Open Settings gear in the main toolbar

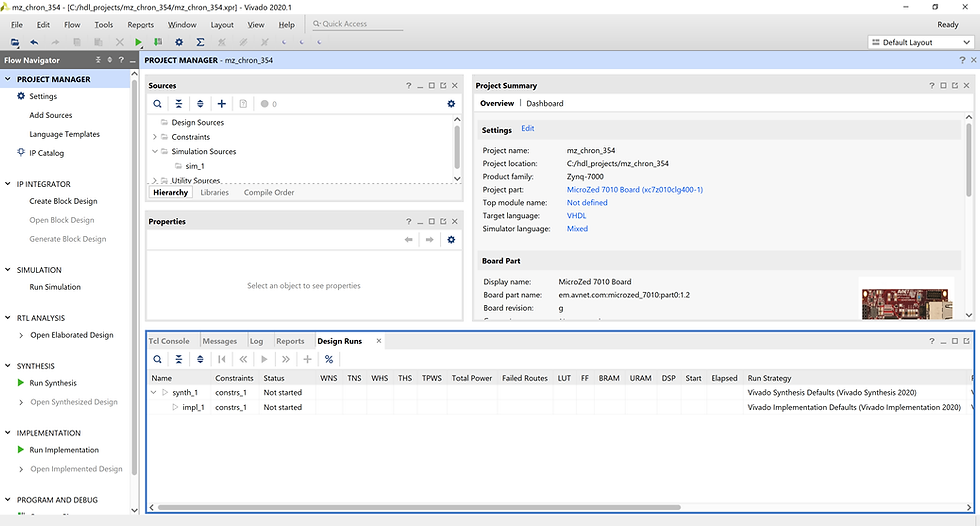179,42
